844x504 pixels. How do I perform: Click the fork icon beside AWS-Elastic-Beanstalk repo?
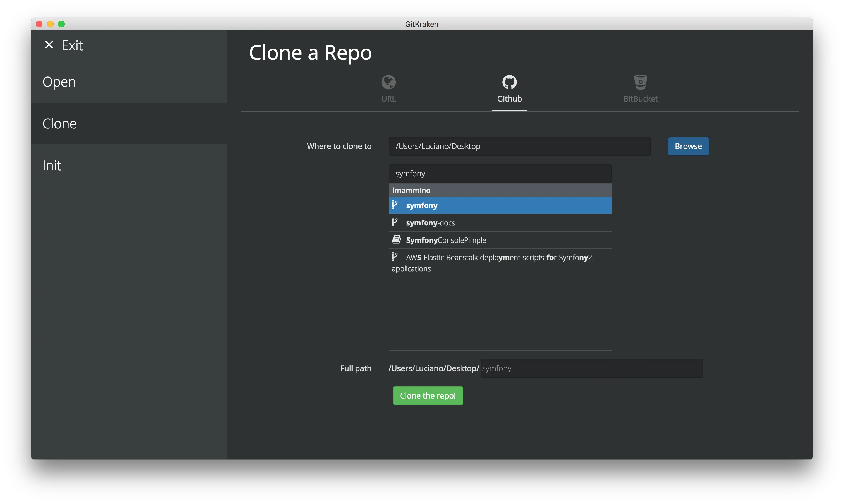[395, 256]
